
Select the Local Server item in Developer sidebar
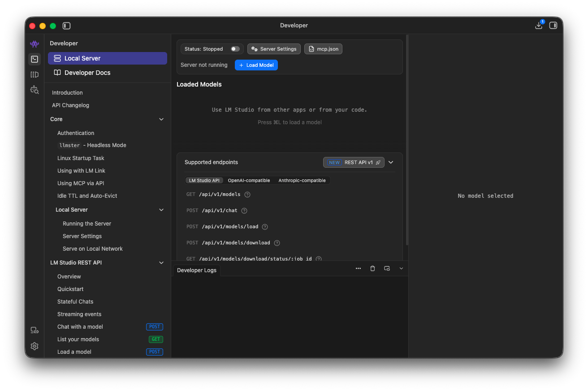coord(108,58)
